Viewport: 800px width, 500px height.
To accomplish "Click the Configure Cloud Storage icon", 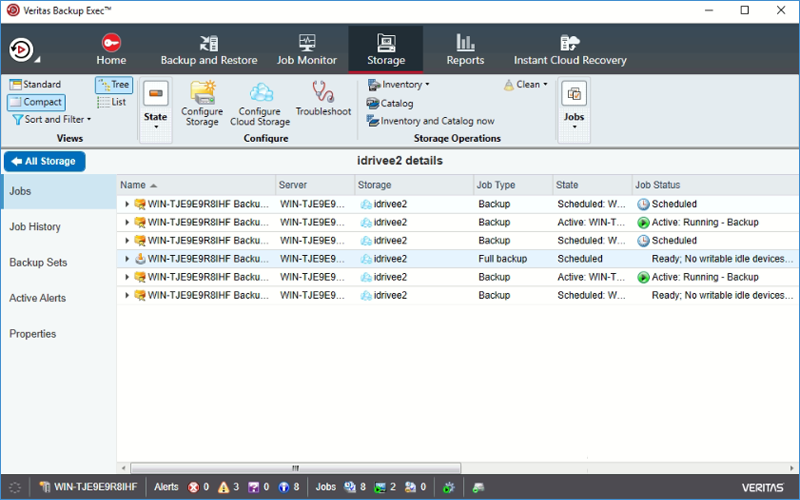I will [x=261, y=92].
